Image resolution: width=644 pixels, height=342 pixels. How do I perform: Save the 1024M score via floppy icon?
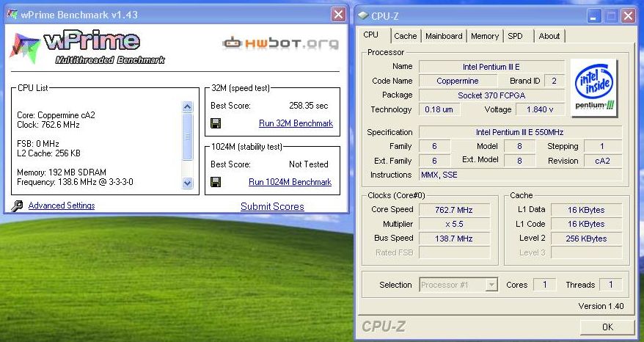pyautogui.click(x=216, y=182)
